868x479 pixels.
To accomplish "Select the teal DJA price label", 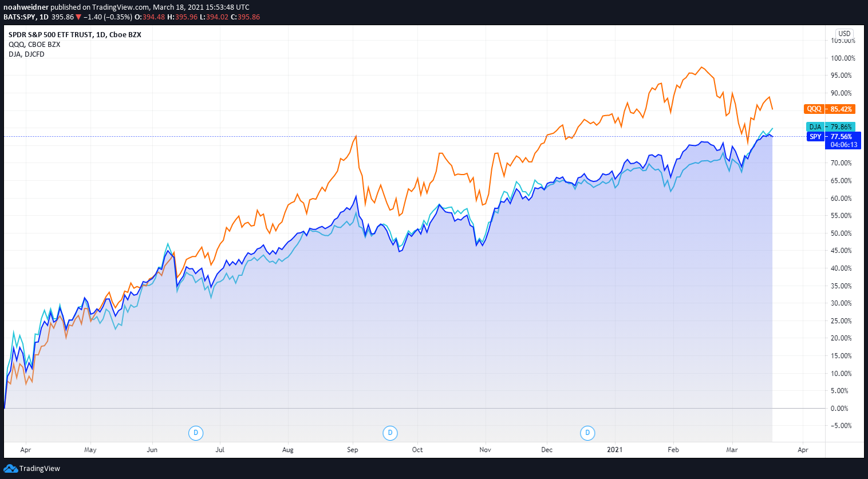I will click(x=830, y=127).
